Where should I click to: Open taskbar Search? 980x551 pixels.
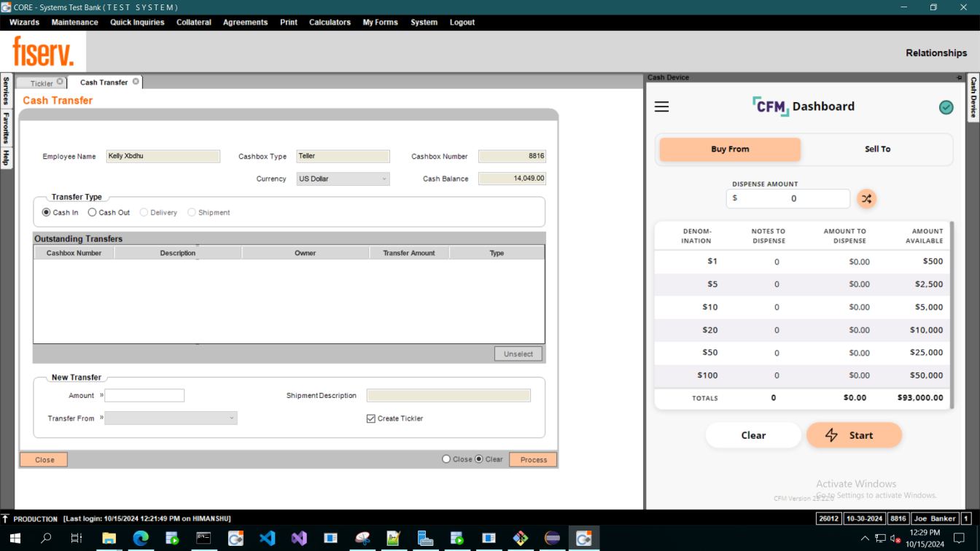(x=46, y=539)
